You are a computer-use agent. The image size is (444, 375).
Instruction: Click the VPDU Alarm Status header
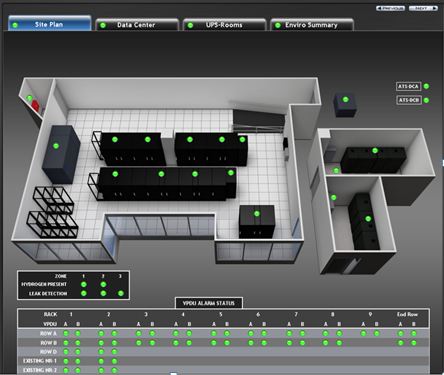(209, 303)
